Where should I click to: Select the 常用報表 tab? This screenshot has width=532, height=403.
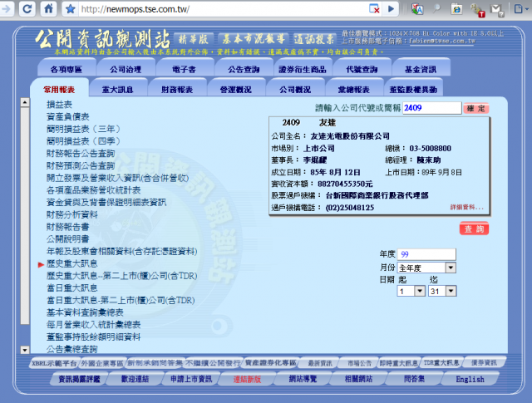coord(59,90)
